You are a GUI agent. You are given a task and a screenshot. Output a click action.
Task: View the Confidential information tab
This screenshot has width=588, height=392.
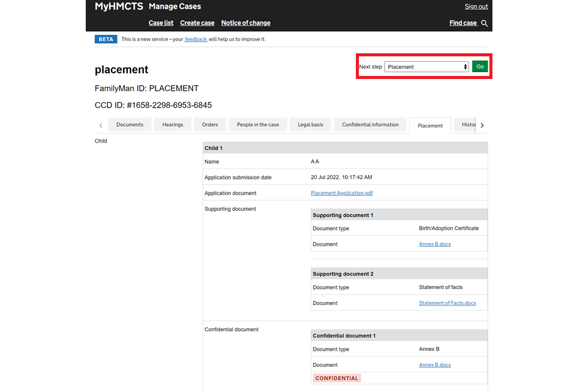coord(370,124)
